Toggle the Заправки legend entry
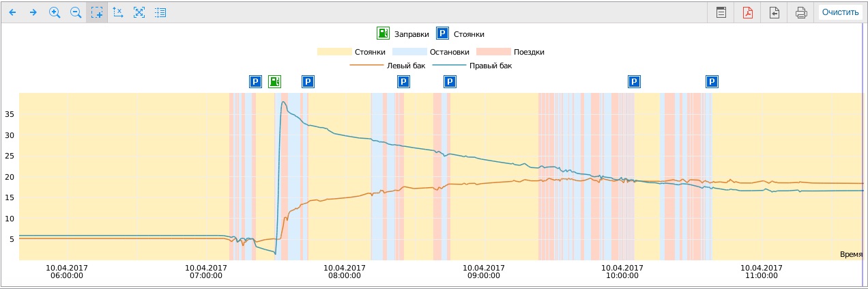 [x=403, y=33]
